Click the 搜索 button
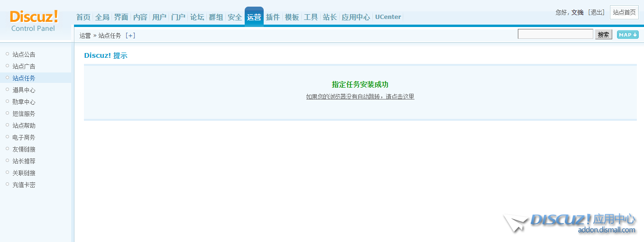This screenshot has width=644, height=242. click(603, 35)
